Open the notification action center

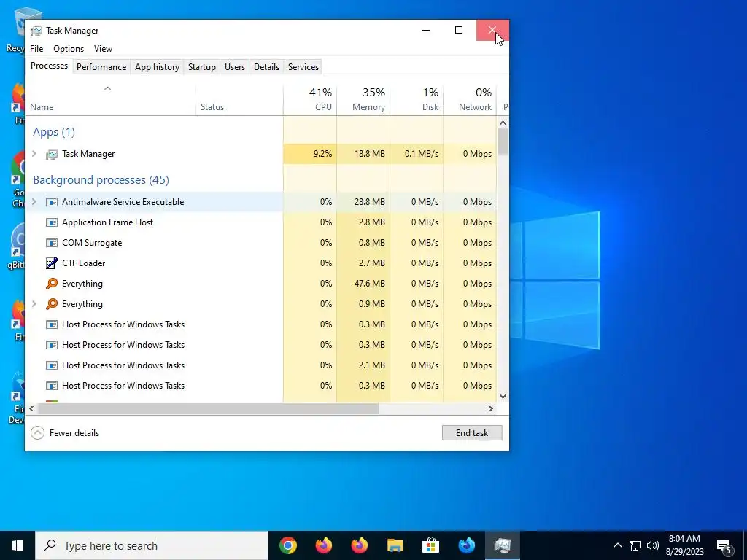tap(724, 545)
